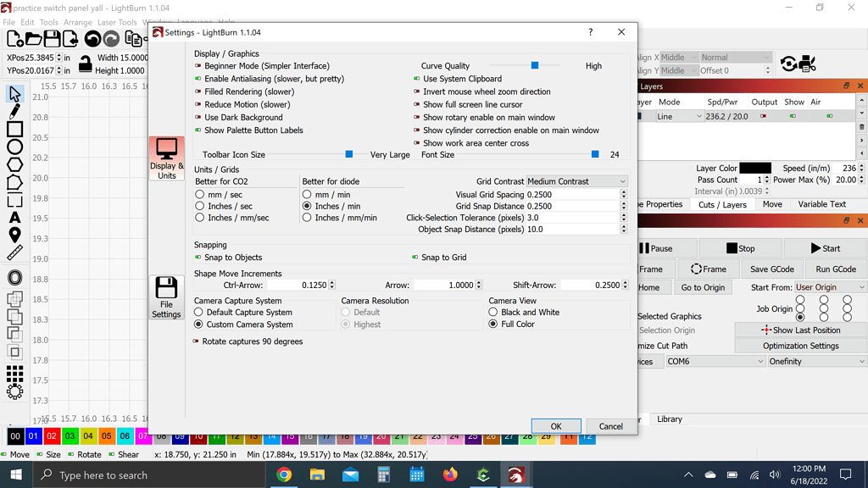Pick red palette color 02
The width and height of the screenshot is (868, 488).
pos(52,436)
